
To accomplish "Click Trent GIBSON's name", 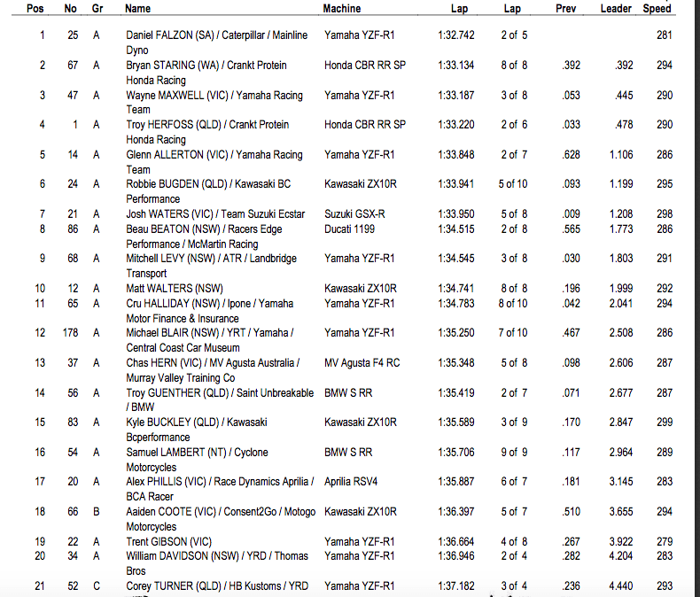I will pyautogui.click(x=158, y=542).
